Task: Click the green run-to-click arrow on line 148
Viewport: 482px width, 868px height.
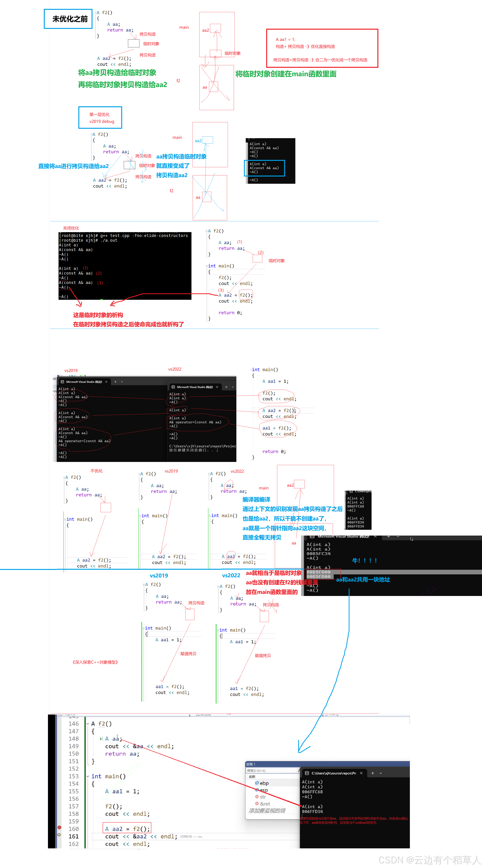Action: (x=101, y=739)
